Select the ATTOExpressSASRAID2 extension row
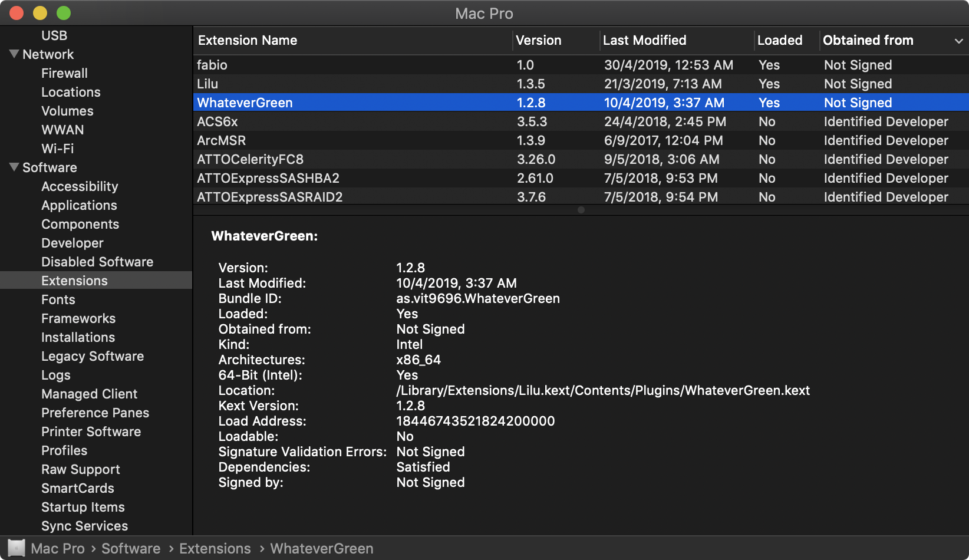The width and height of the screenshot is (969, 560). [x=581, y=196]
